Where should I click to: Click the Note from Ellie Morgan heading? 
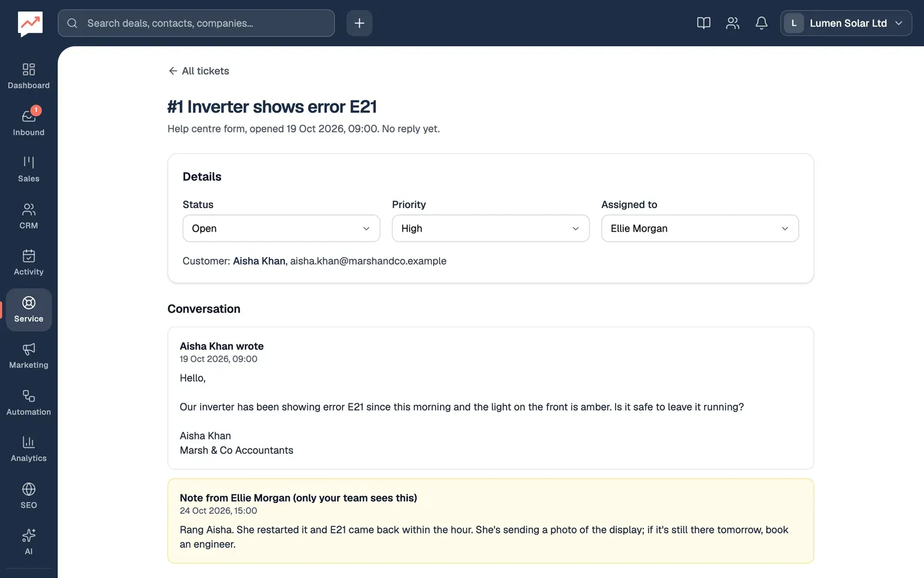pos(298,498)
